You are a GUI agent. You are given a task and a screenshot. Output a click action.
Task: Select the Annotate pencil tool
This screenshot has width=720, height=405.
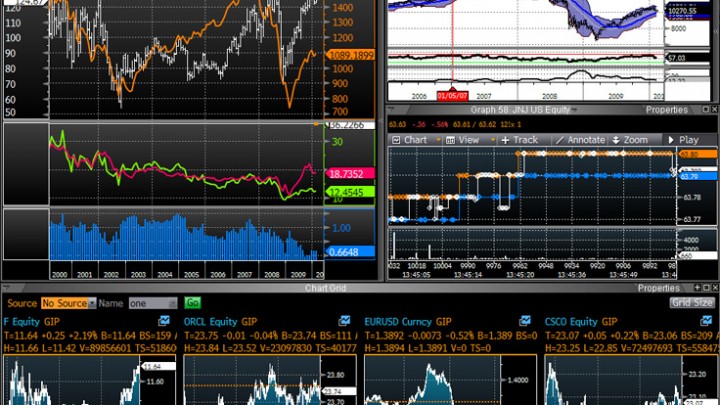tap(580, 140)
